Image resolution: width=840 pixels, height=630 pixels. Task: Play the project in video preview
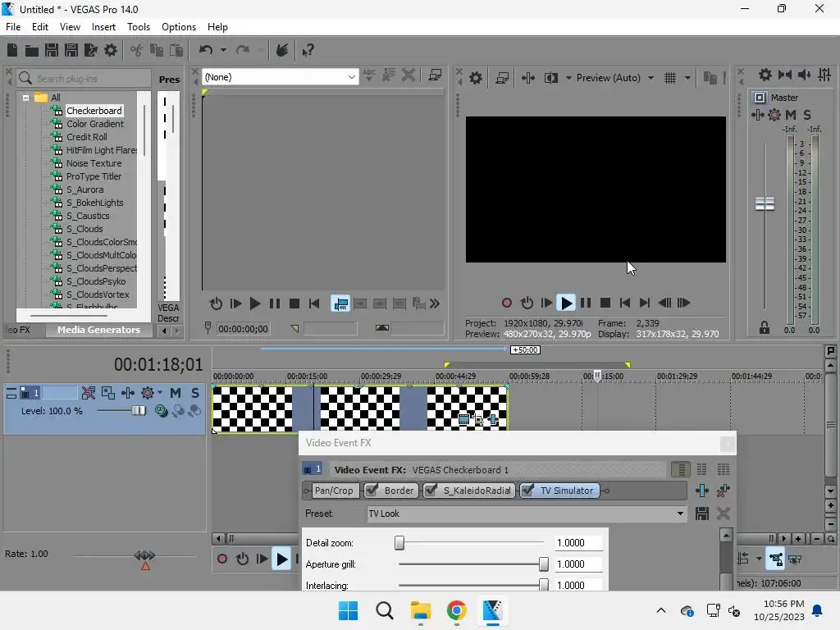click(566, 304)
